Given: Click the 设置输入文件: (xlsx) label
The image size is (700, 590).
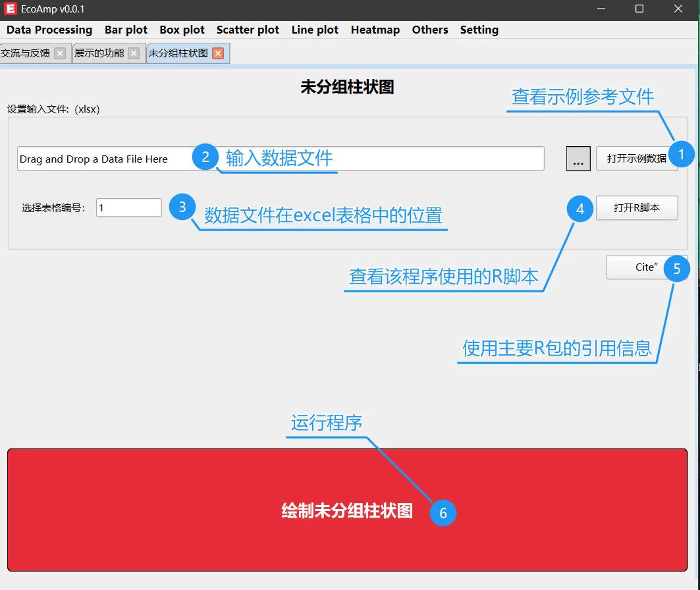Looking at the screenshot, I should [x=53, y=109].
